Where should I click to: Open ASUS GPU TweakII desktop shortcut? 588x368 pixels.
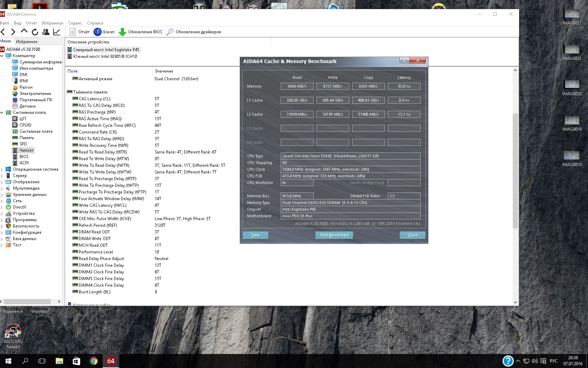point(13,336)
